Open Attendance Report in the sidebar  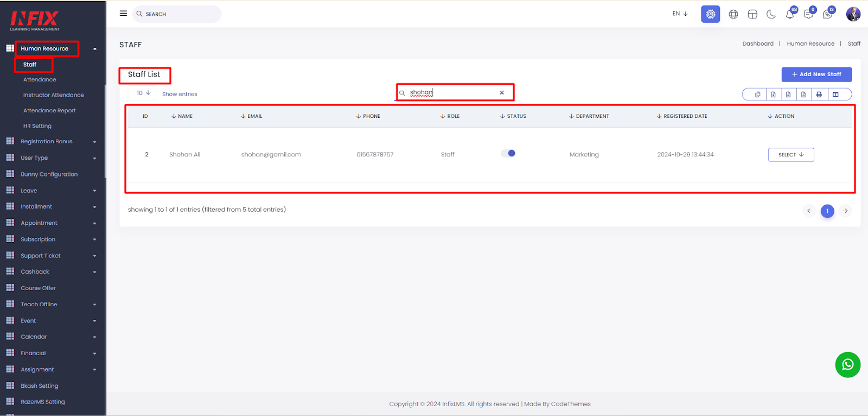tap(49, 110)
